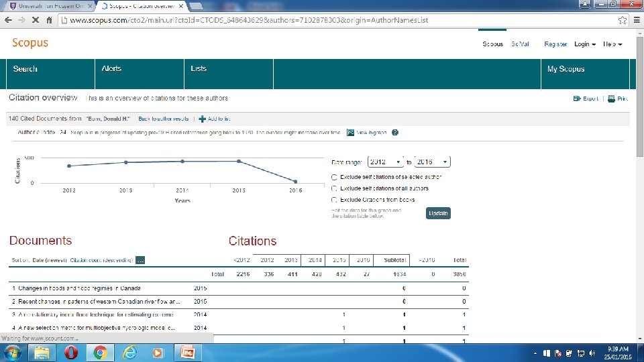The width and height of the screenshot is (644, 362).
Task: Click the Scopus link in top header
Action: [492, 44]
